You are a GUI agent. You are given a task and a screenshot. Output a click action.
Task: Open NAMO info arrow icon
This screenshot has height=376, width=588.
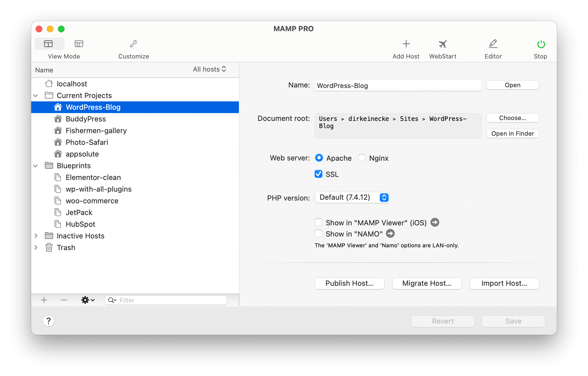390,233
